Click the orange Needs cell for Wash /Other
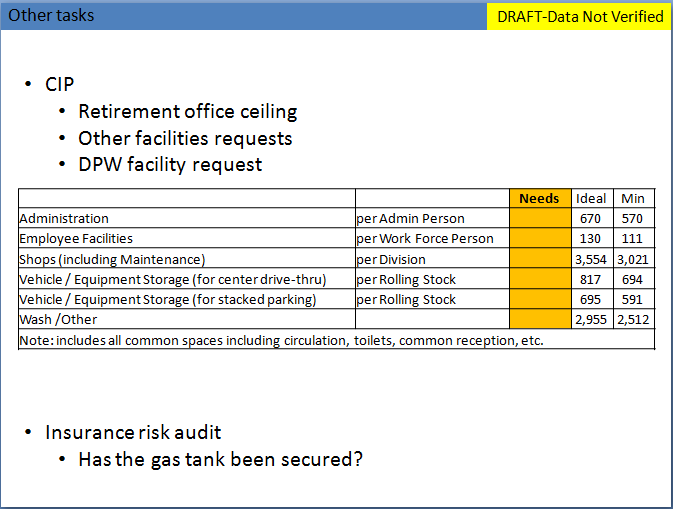The width and height of the screenshot is (673, 509). (540, 319)
